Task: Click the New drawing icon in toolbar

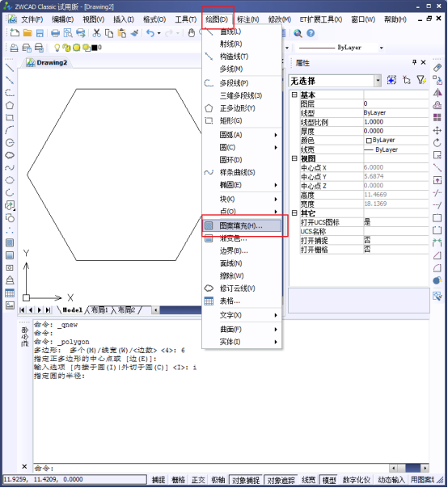Action: pyautogui.click(x=15, y=32)
